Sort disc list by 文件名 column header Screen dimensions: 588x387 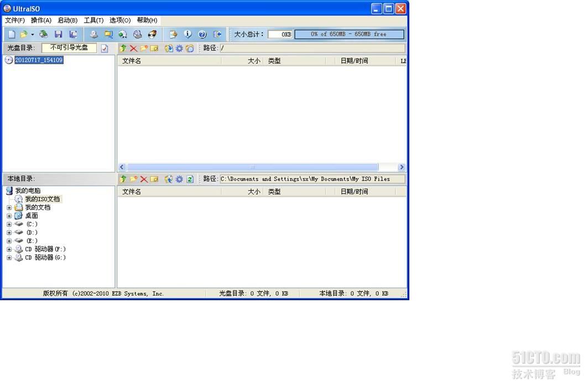point(169,61)
